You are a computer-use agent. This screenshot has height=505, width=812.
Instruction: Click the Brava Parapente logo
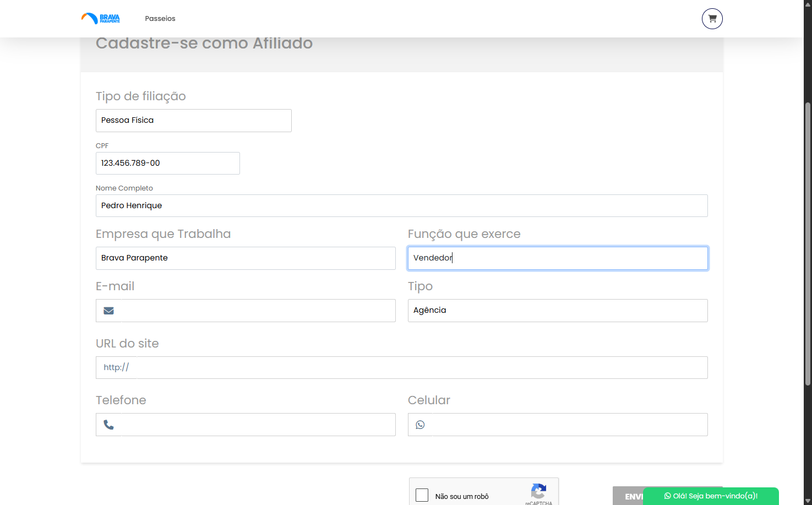pyautogui.click(x=100, y=19)
